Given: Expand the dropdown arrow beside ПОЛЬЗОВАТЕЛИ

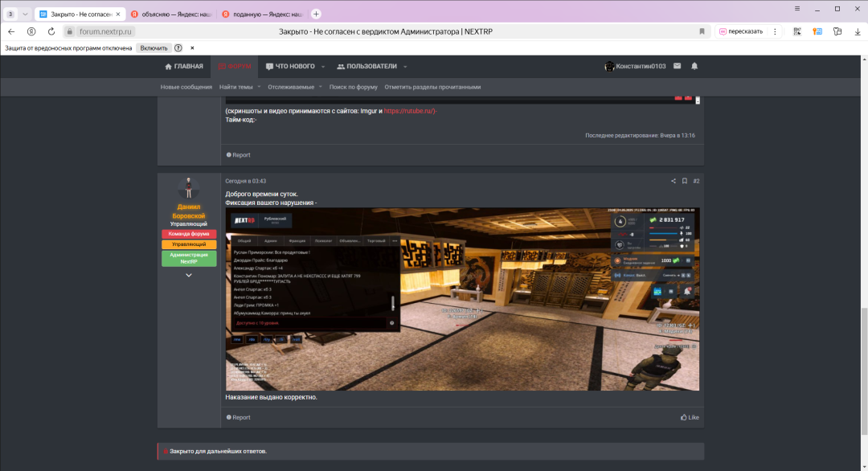Looking at the screenshot, I should [405, 67].
